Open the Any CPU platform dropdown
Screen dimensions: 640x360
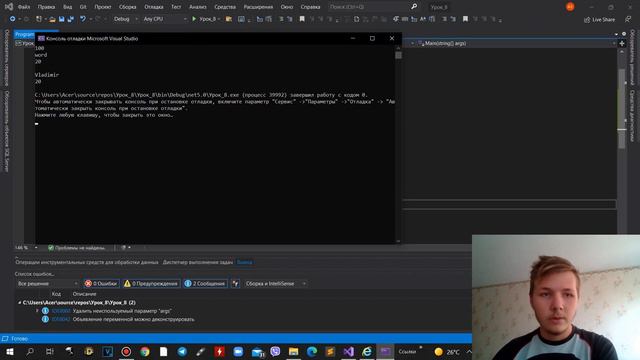tap(165, 19)
